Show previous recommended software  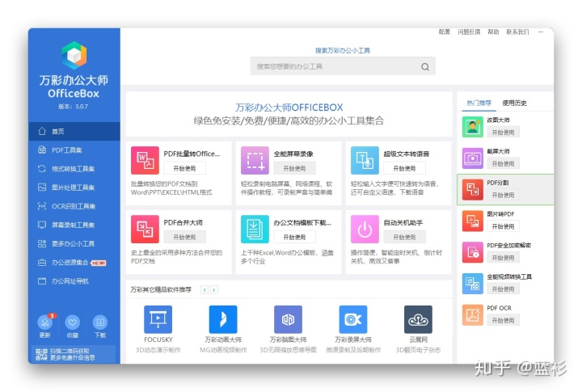pyautogui.click(x=205, y=289)
